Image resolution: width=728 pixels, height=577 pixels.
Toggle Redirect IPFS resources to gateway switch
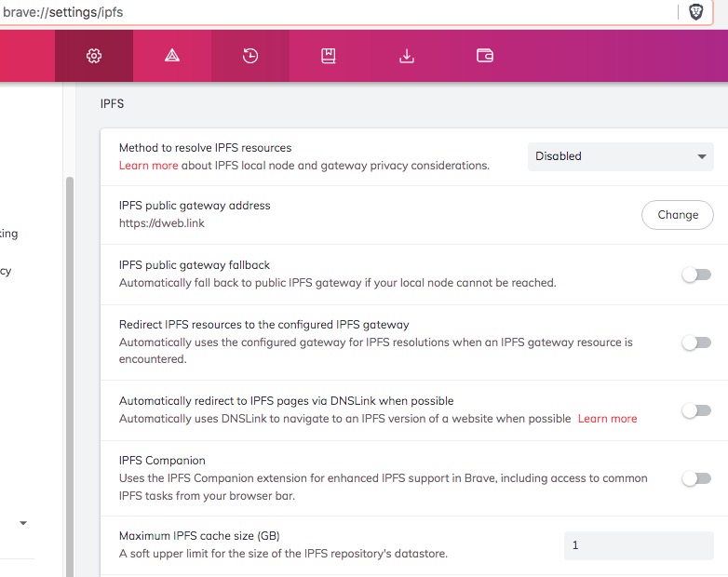point(696,342)
